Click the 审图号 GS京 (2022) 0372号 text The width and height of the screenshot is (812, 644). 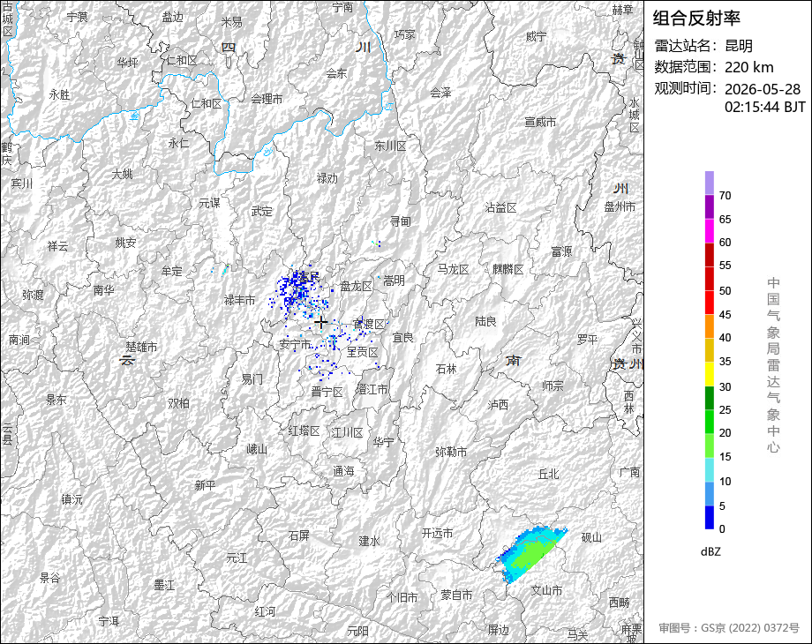click(x=729, y=628)
